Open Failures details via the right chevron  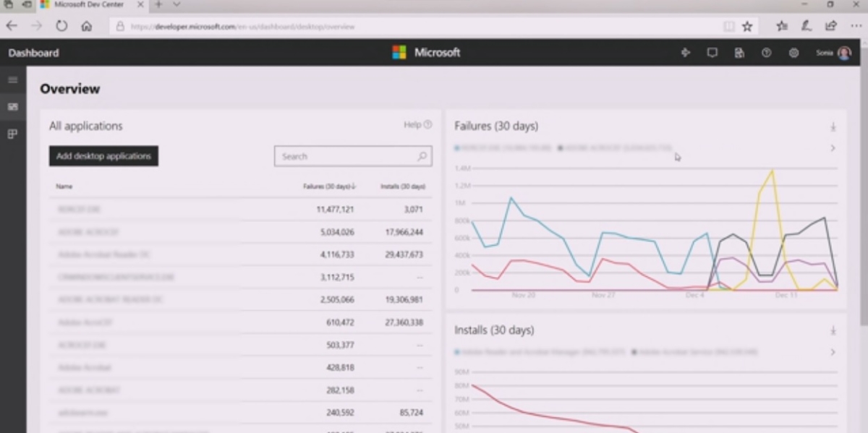833,147
